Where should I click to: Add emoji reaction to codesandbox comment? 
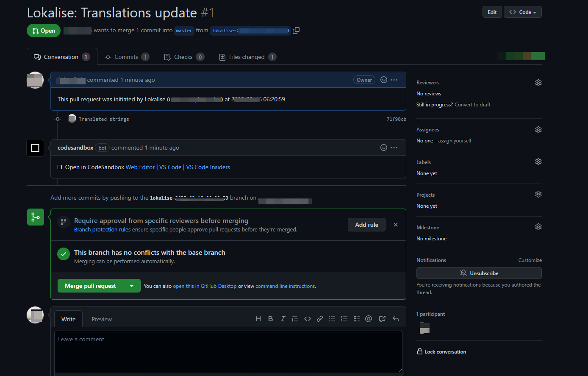pos(383,148)
